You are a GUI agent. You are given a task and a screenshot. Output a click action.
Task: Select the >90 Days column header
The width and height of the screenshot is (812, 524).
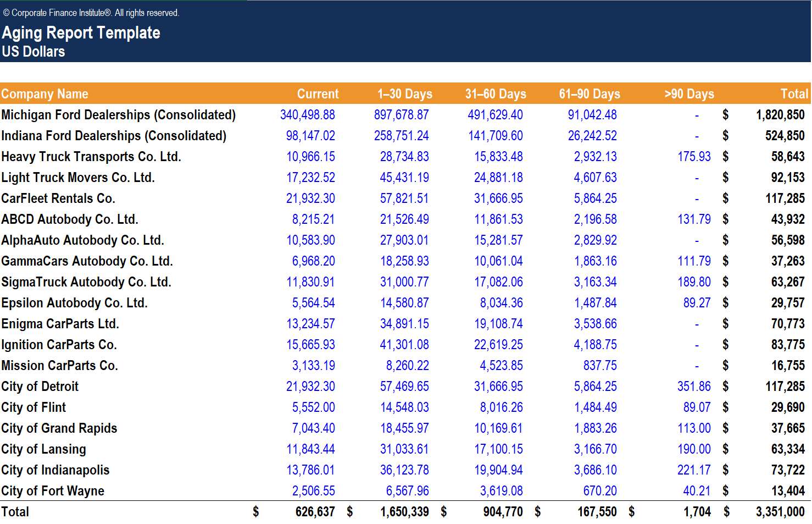coord(689,94)
